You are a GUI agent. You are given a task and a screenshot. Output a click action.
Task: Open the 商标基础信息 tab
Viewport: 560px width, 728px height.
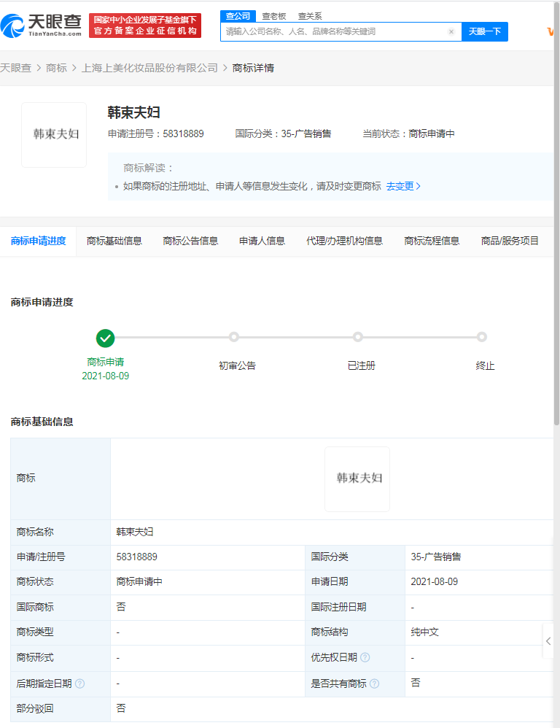[114, 241]
